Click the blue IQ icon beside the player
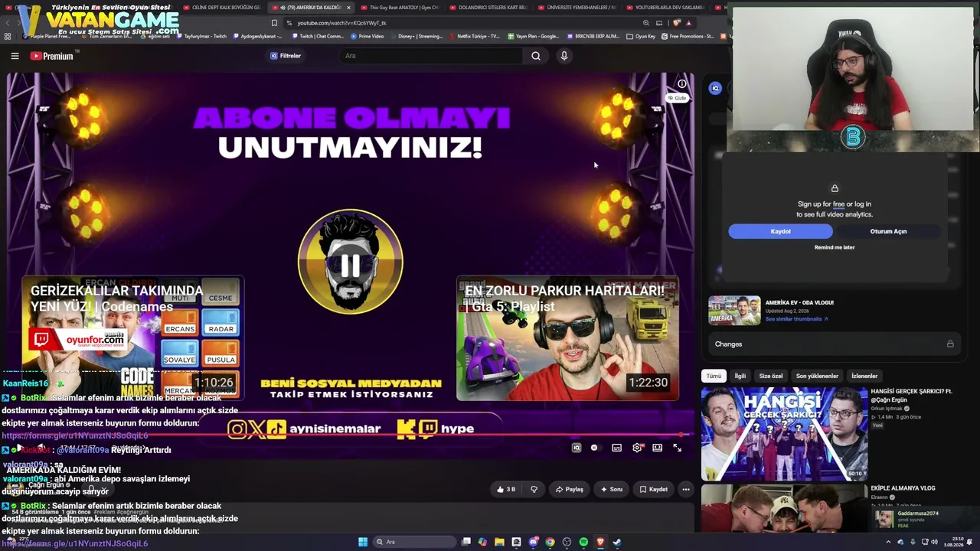 715,88
